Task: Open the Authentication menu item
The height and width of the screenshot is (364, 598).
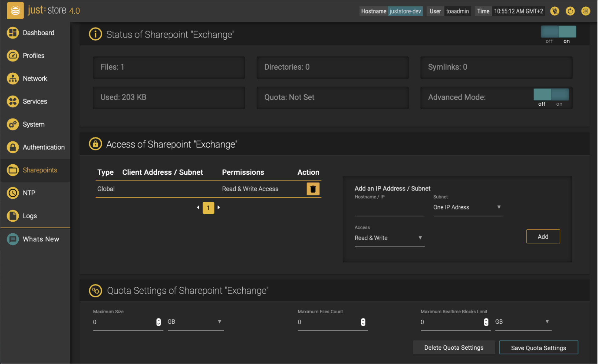Action: click(x=35, y=147)
